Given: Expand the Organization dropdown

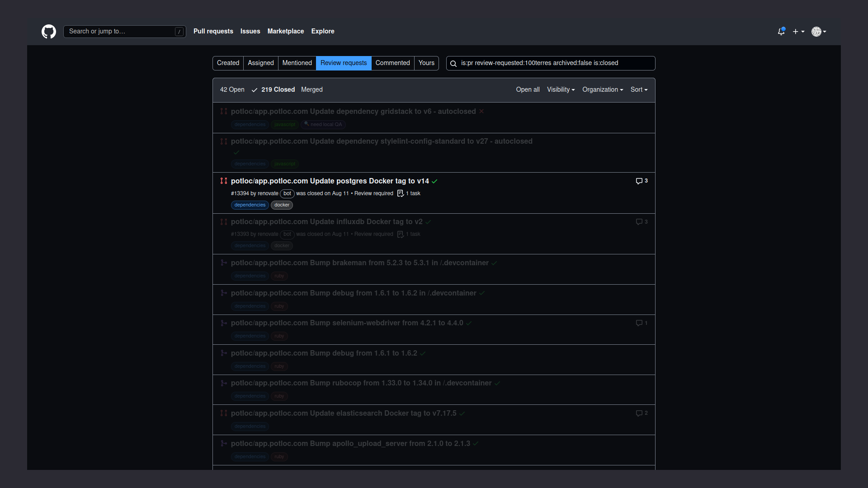Looking at the screenshot, I should click(602, 89).
